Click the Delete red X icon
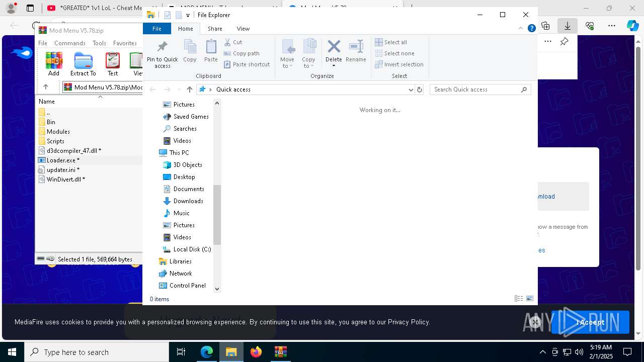 pos(334,47)
